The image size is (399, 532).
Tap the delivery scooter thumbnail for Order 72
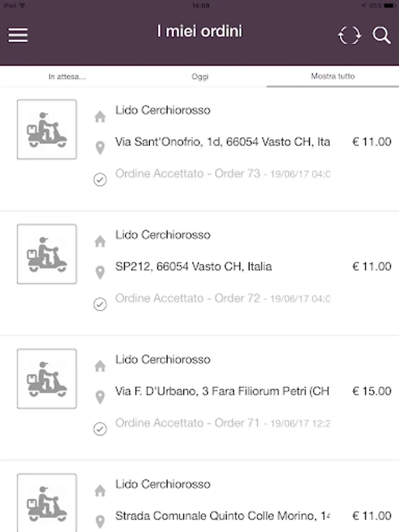coord(47,254)
